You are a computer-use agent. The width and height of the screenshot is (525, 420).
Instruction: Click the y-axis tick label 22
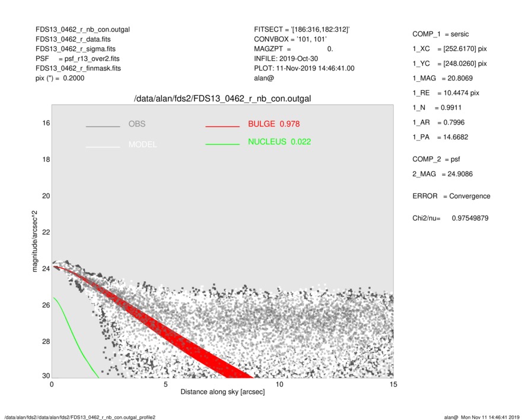46,232
